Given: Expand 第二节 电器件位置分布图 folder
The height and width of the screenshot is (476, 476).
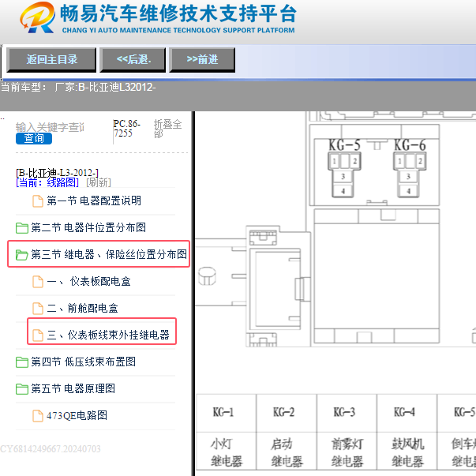Looking at the screenshot, I should (x=88, y=227).
